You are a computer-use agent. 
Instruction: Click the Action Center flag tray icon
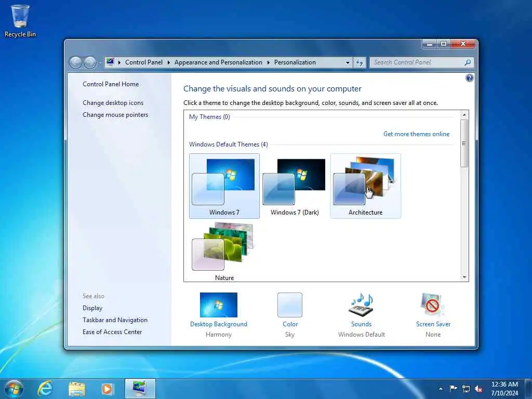coord(453,389)
